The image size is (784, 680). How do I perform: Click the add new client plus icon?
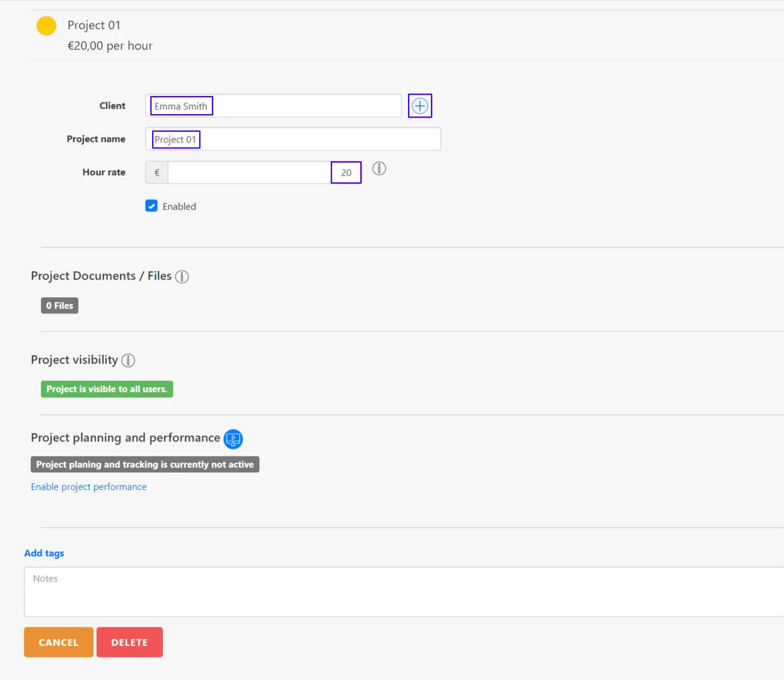419,106
